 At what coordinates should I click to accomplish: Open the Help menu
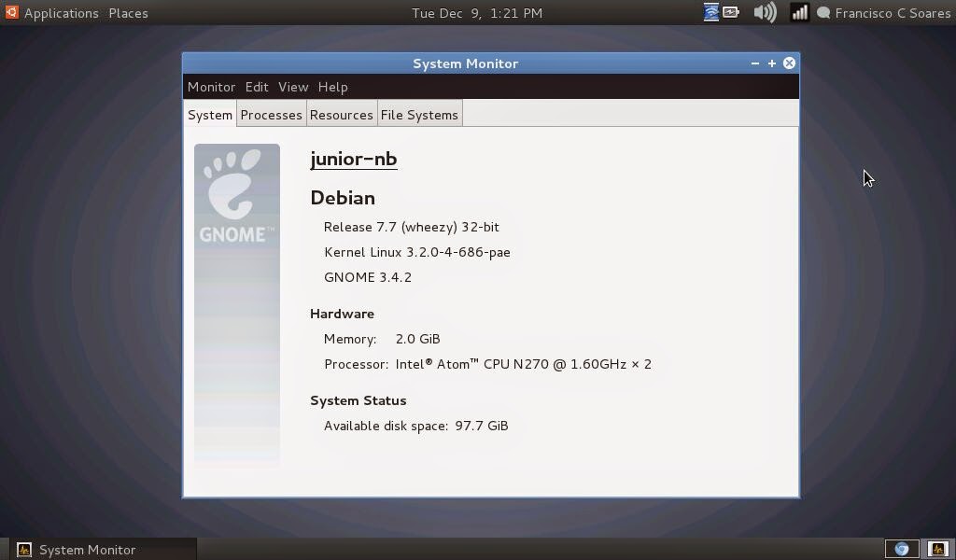[x=333, y=87]
